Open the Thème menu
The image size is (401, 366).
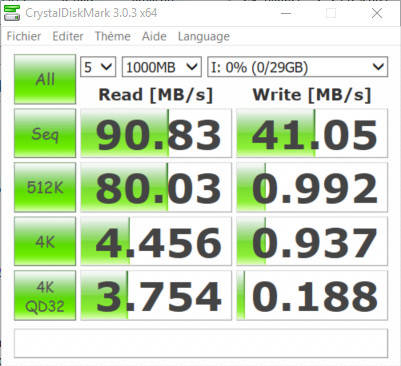[113, 36]
